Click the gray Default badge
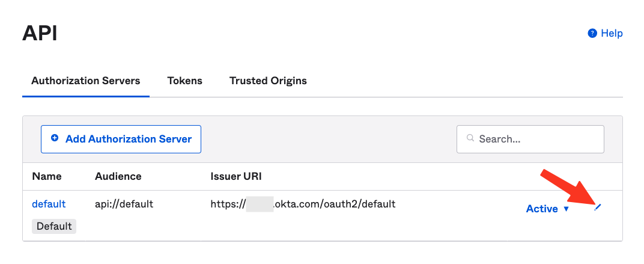This screenshot has height=264, width=644. click(54, 226)
